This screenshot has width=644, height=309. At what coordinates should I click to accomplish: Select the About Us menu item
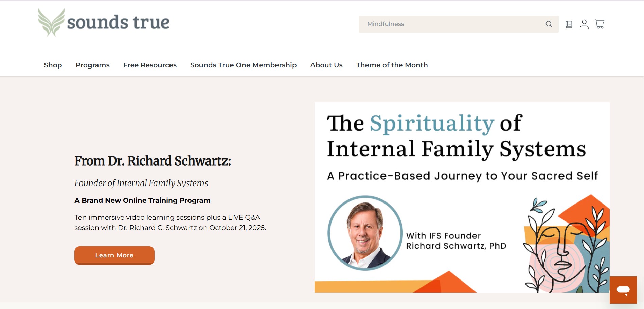click(326, 65)
